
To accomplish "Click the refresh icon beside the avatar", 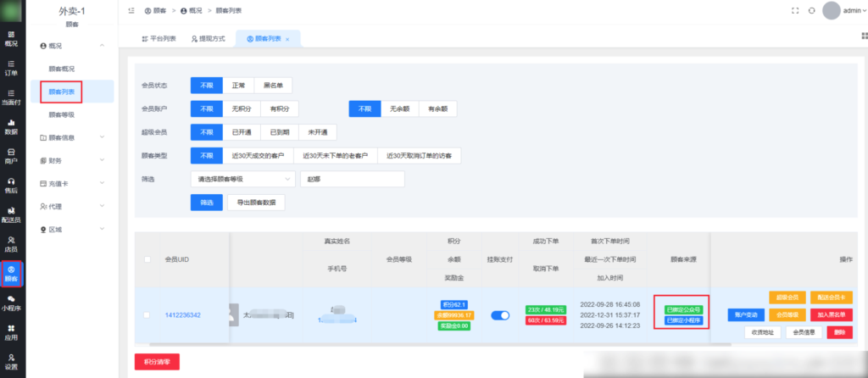I will (811, 10).
